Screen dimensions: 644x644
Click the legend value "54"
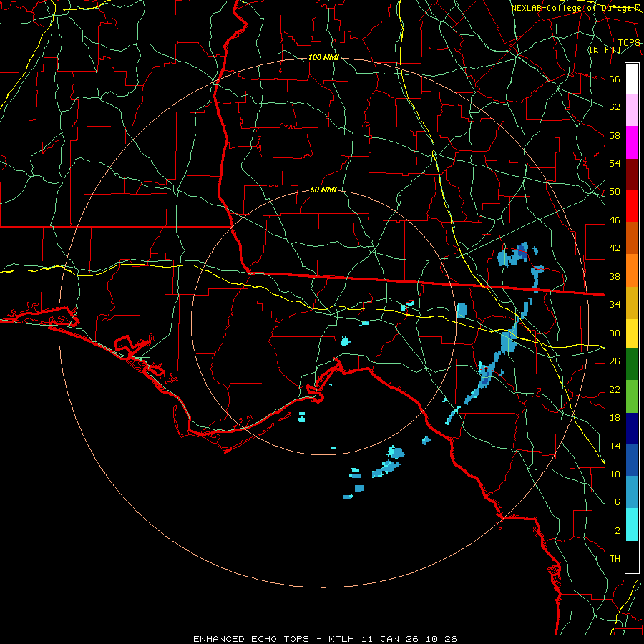pyautogui.click(x=615, y=163)
